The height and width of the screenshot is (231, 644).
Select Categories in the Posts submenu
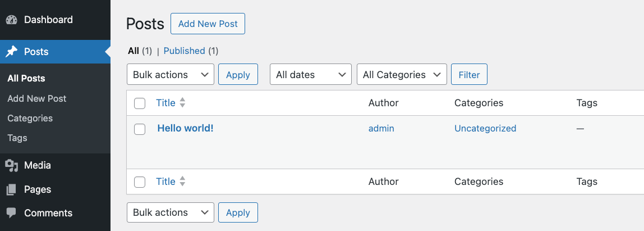click(x=30, y=118)
